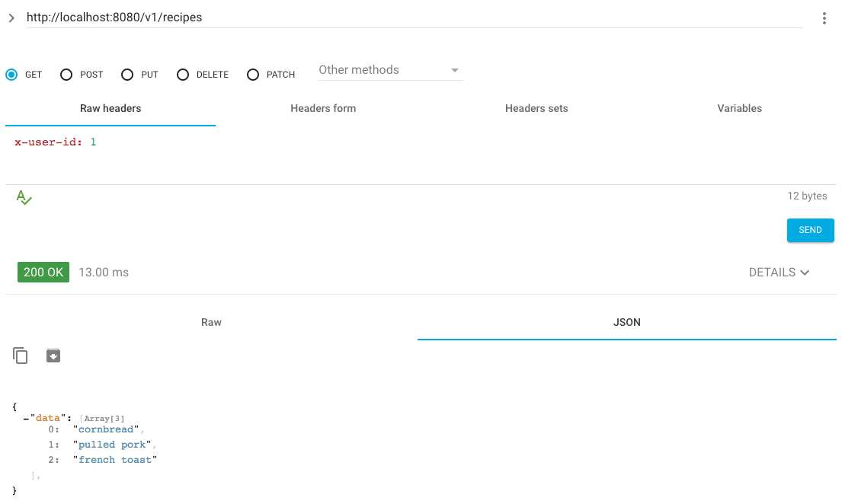Expand the response DETAILS section
The width and height of the screenshot is (842, 504).
pos(779,273)
